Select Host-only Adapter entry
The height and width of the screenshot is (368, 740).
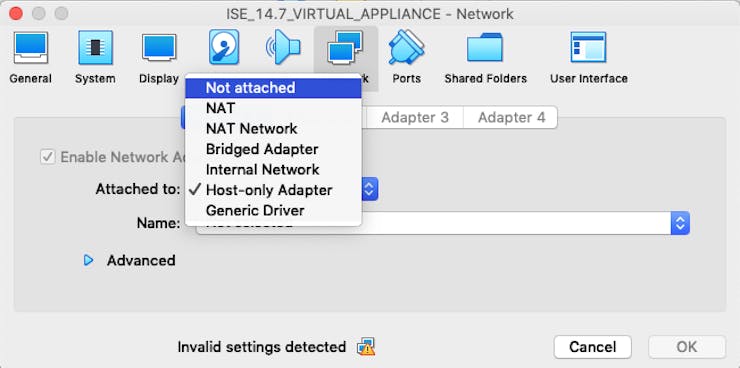[273, 190]
